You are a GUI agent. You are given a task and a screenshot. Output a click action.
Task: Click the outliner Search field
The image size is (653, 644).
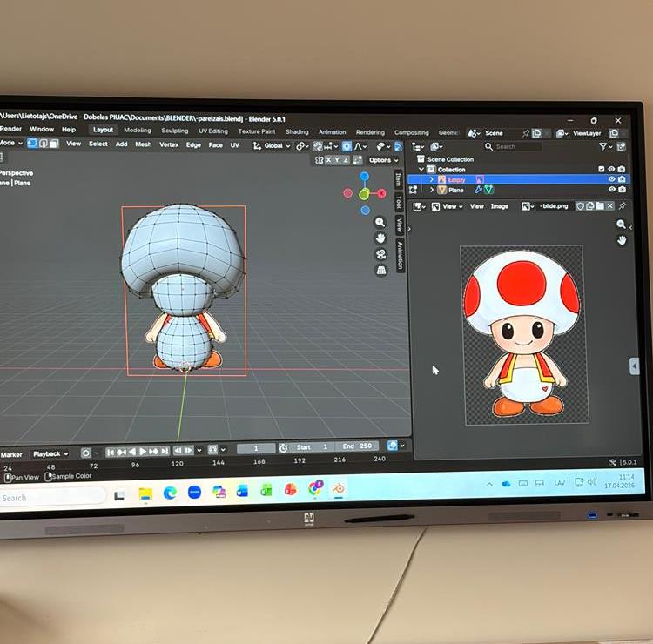[513, 146]
